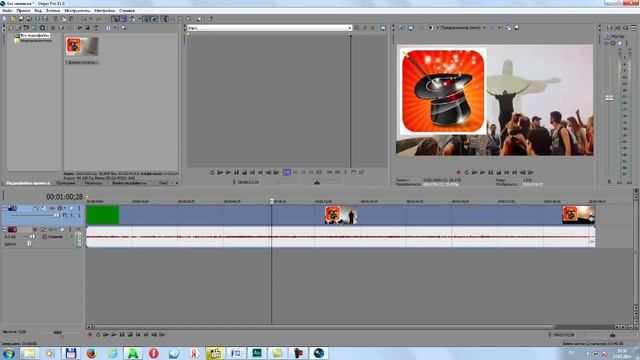Open Track FX on the video track
Screen dimensions: 640x360
click(51, 208)
